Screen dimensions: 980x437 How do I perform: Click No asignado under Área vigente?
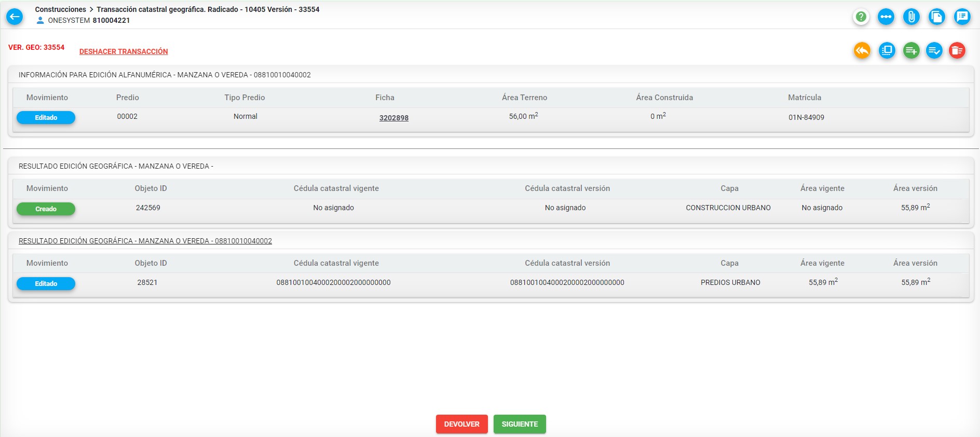822,208
